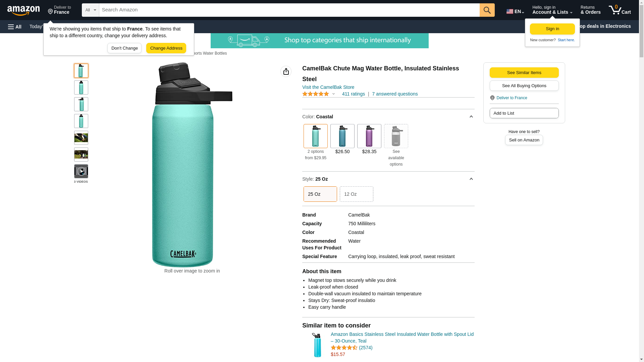644x362 pixels.
Task: Select the 25 Oz style option
Action: point(320,194)
